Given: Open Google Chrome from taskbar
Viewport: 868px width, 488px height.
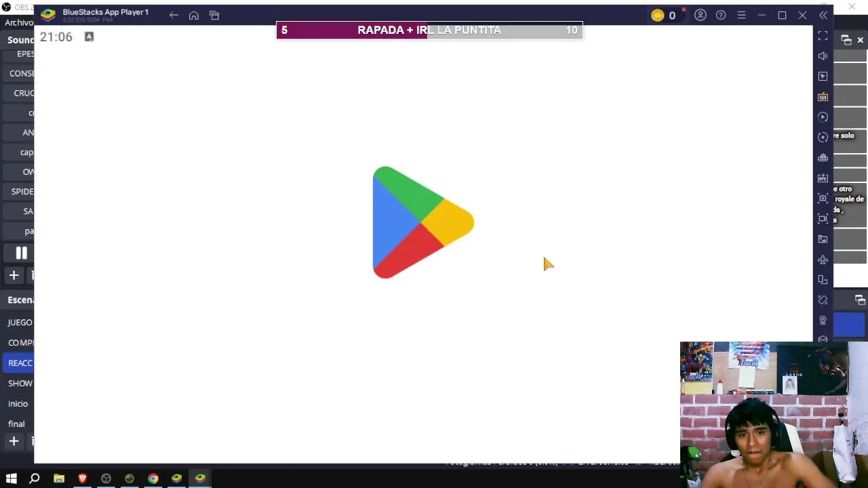Looking at the screenshot, I should coord(153,479).
